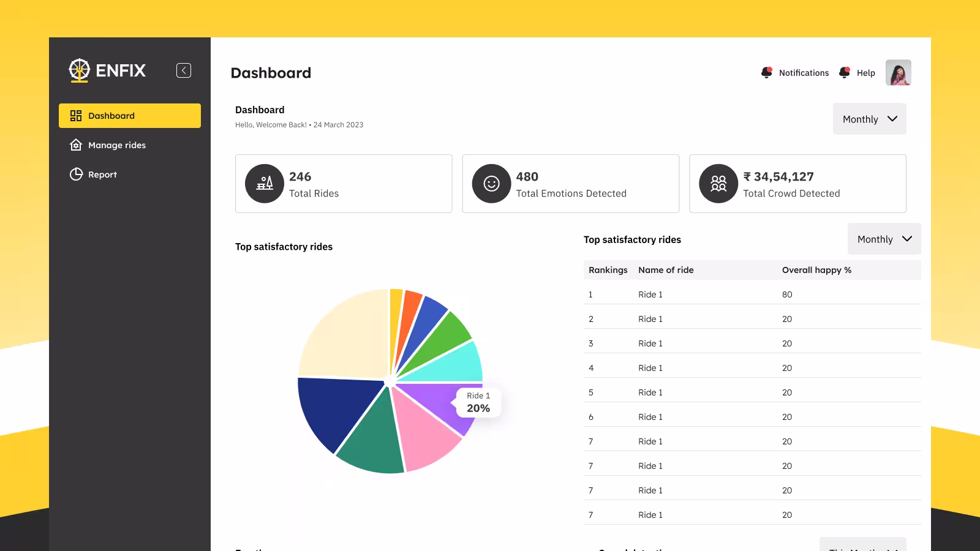Click the Rankings column header
980x551 pixels.
(x=608, y=270)
